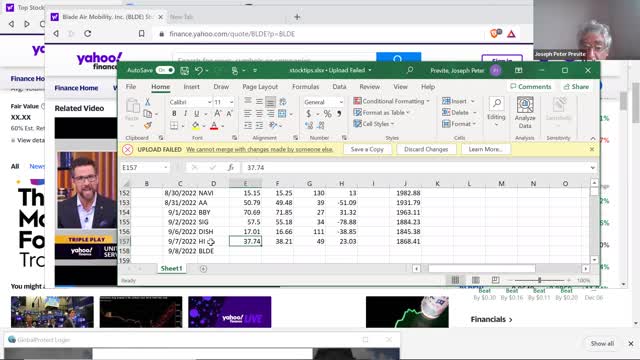Open the Analyze Data tool
640x360 pixels.
pos(525,113)
